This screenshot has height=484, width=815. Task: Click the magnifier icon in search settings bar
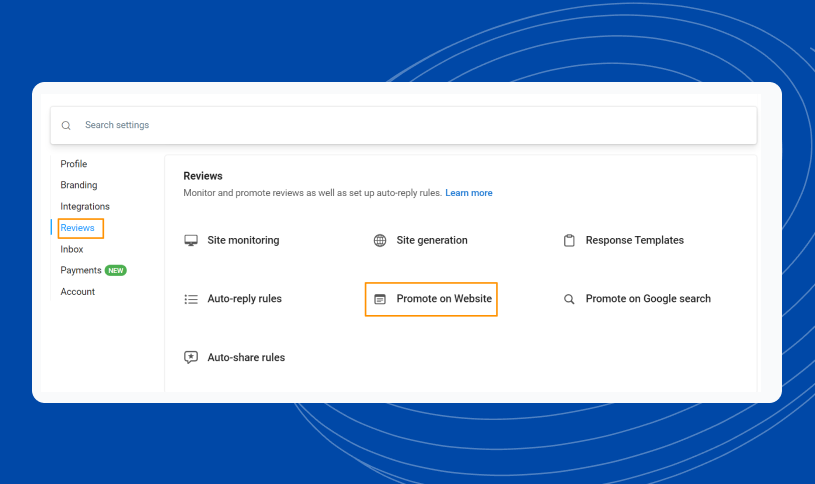(66, 125)
